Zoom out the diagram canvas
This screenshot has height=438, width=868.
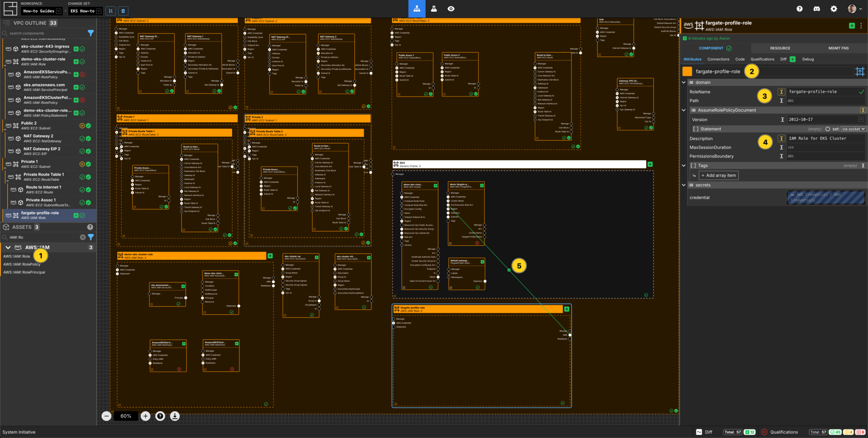pyautogui.click(x=106, y=416)
